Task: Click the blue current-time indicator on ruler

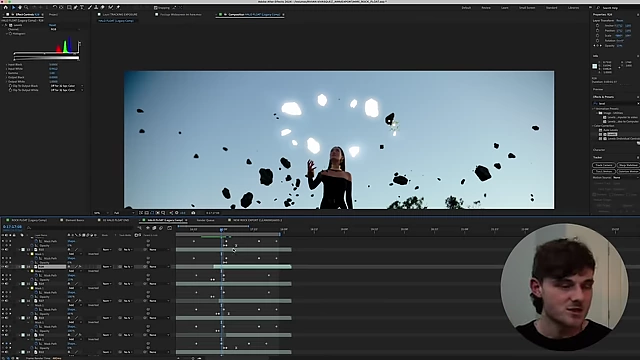Action: click(x=222, y=230)
